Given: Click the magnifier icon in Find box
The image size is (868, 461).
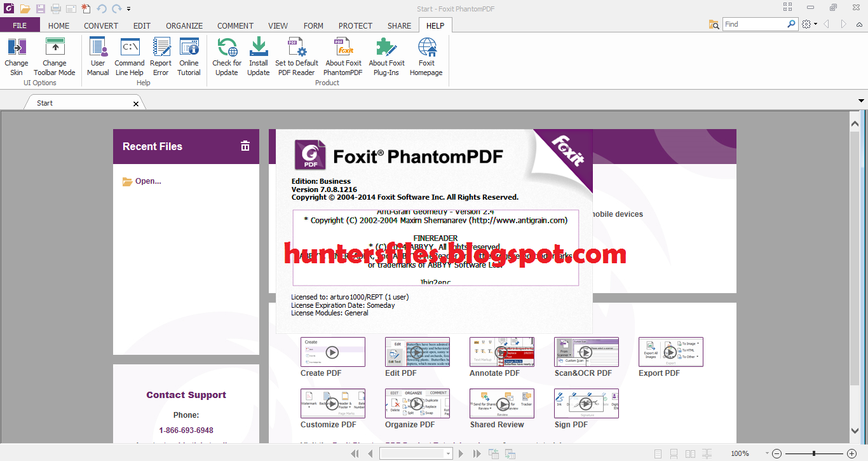Looking at the screenshot, I should [792, 24].
